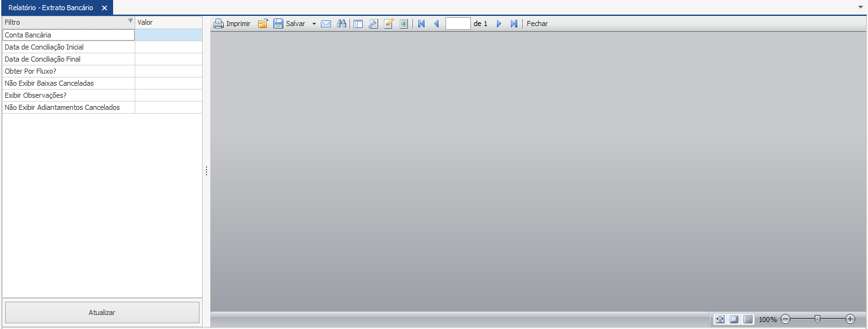This screenshot has width=868, height=329.
Task: Click the zoom slider thumb
Action: [x=818, y=319]
